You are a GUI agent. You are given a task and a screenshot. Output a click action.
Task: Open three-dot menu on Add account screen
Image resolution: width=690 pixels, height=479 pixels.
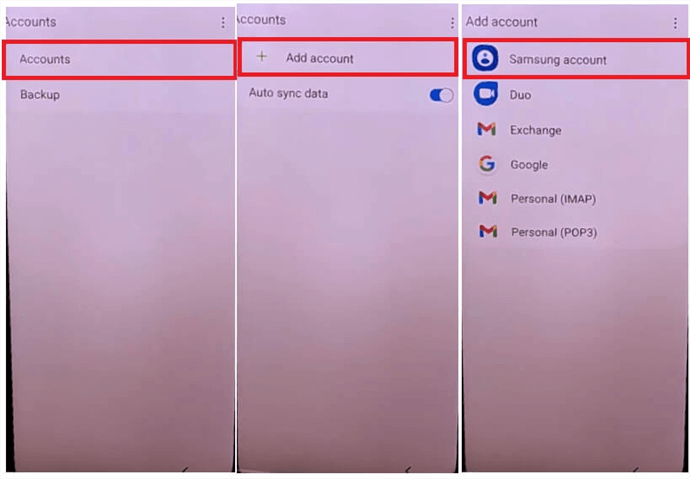tap(675, 23)
